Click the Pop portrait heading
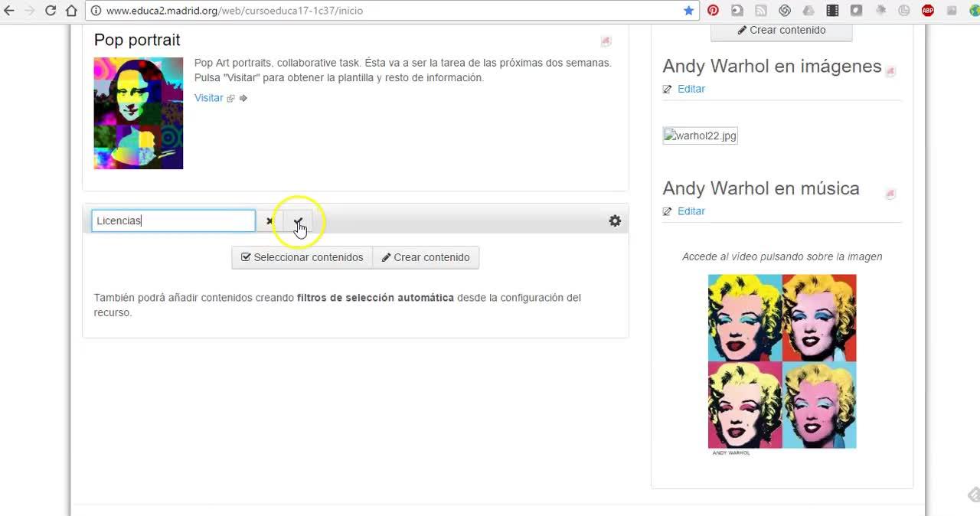This screenshot has width=980, height=516. pos(137,40)
